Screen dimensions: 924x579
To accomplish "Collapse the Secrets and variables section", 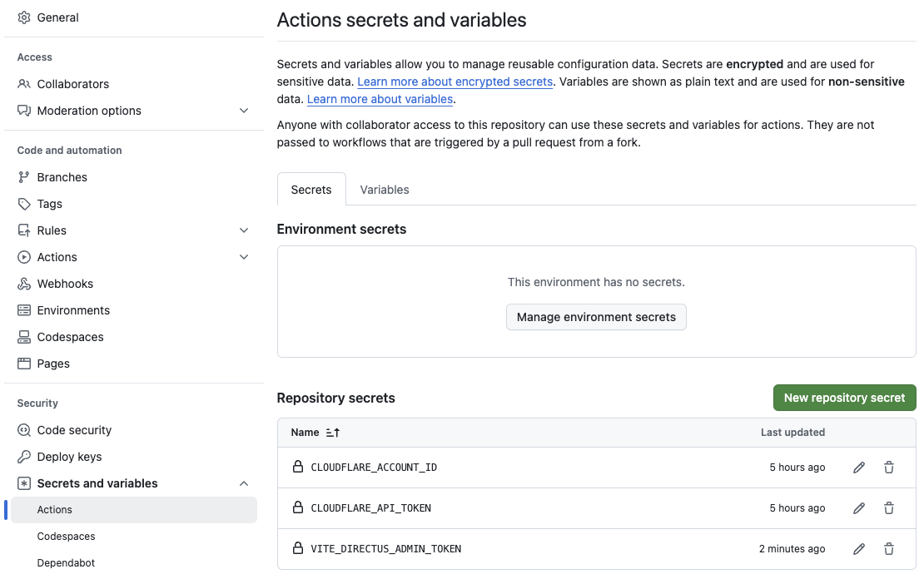I will pyautogui.click(x=244, y=483).
